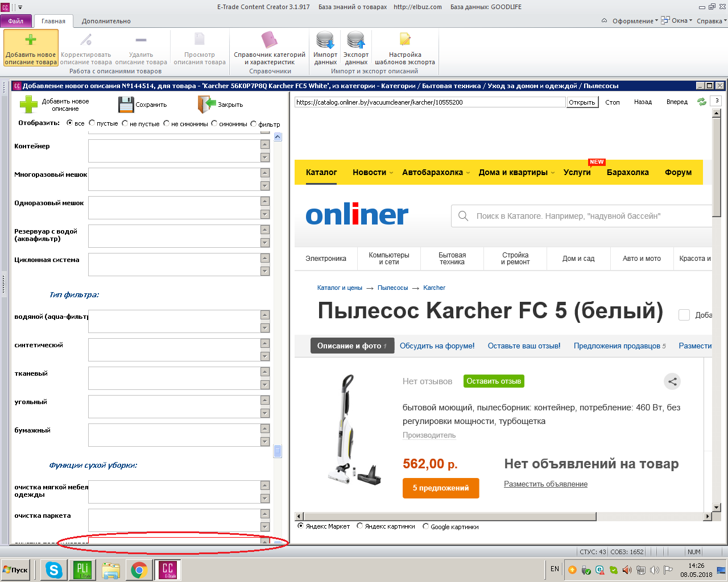The image size is (728, 582).
Task: Select the Яндекс картинки radio button
Action: point(359,526)
